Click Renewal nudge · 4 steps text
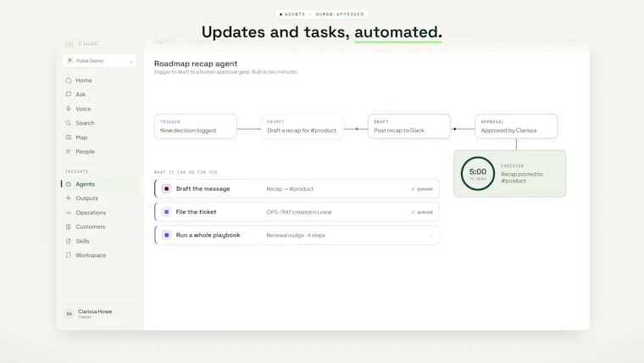Image resolution: width=644 pixels, height=363 pixels. pos(296,236)
